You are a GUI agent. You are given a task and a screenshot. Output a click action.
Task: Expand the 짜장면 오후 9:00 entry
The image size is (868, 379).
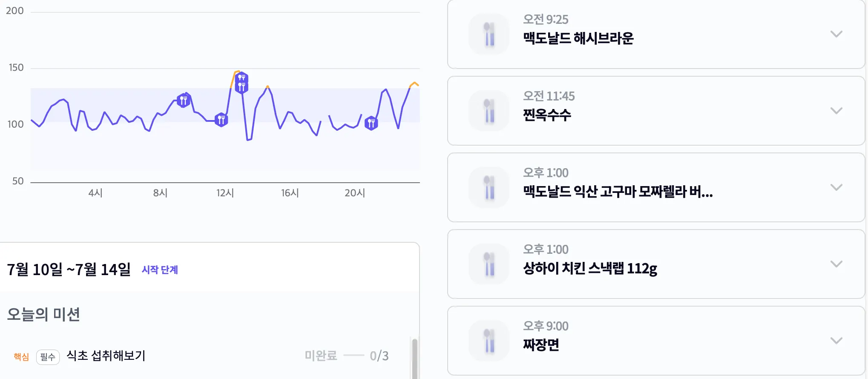[x=836, y=341]
